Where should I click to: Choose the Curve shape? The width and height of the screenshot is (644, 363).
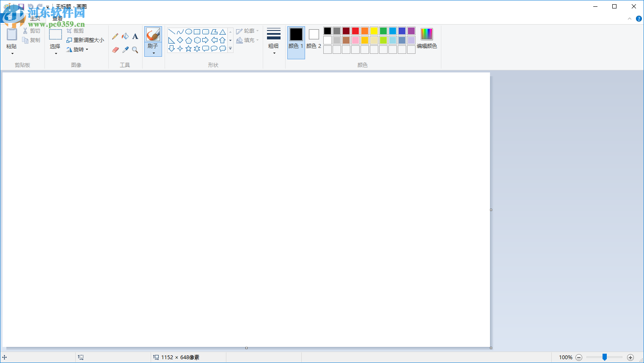click(180, 32)
